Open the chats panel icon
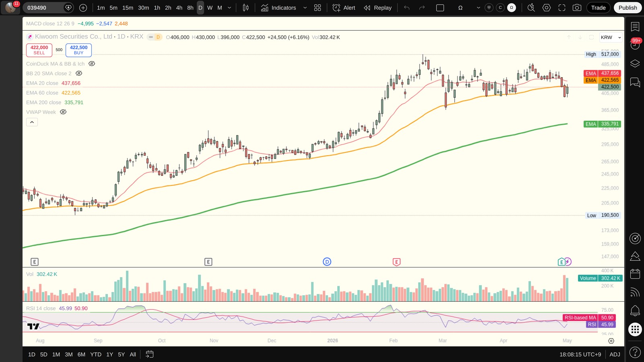The height and width of the screenshot is (362, 644). coord(635,82)
